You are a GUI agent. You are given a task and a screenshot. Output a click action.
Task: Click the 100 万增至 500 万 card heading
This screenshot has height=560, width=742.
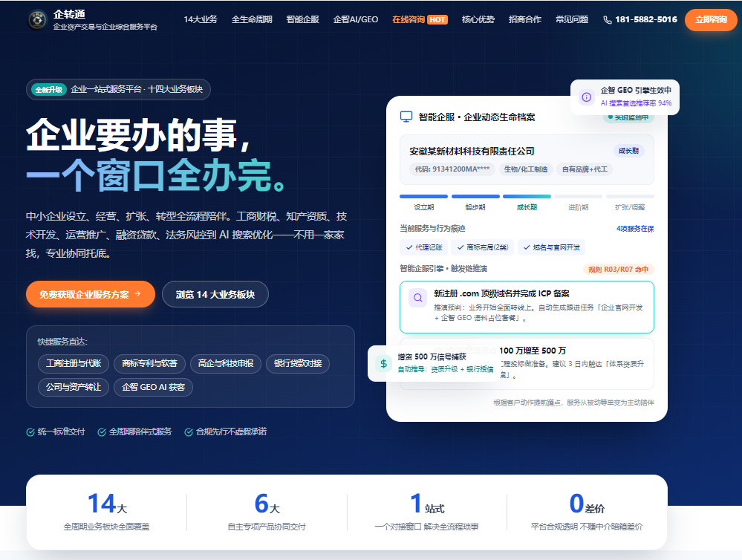coord(533,351)
